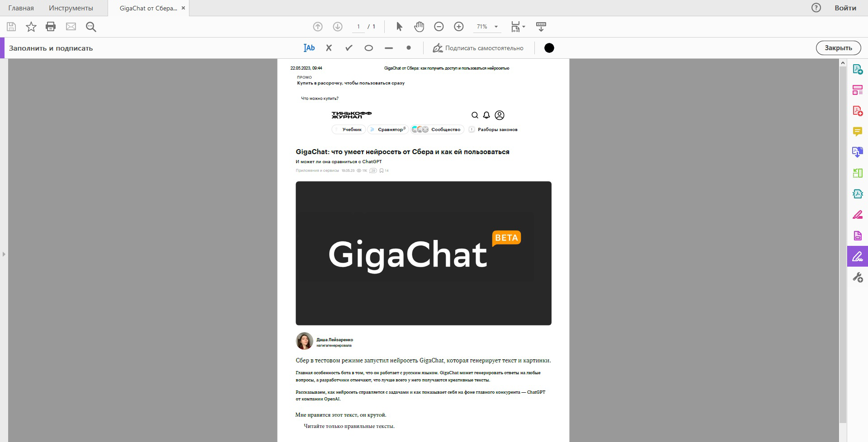Select the line tool

(389, 48)
